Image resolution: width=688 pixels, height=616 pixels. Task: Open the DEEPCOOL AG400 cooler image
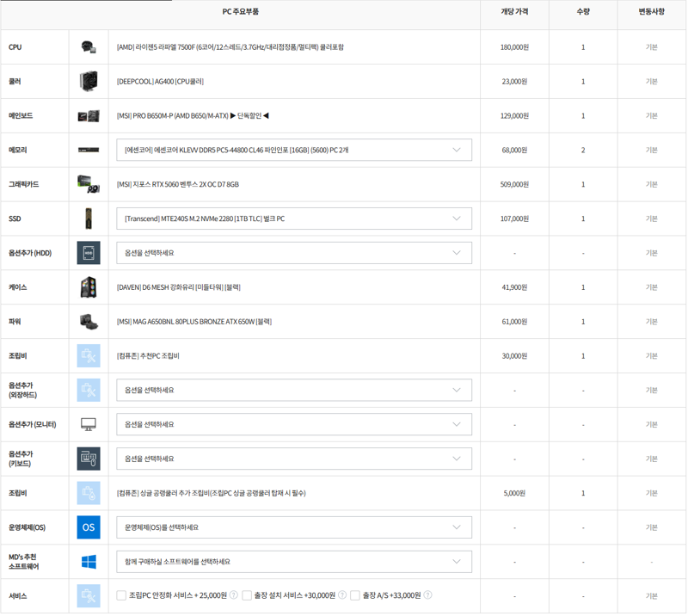pos(89,81)
